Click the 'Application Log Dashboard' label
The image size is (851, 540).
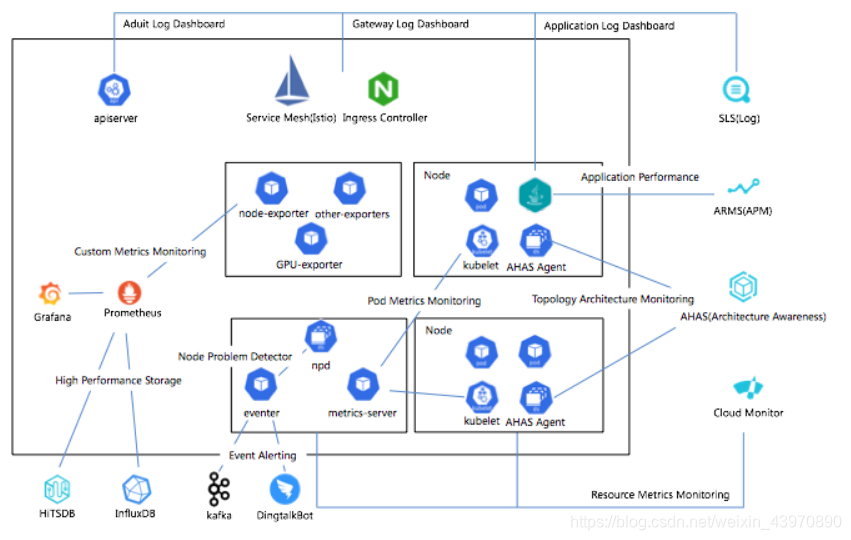click(609, 26)
